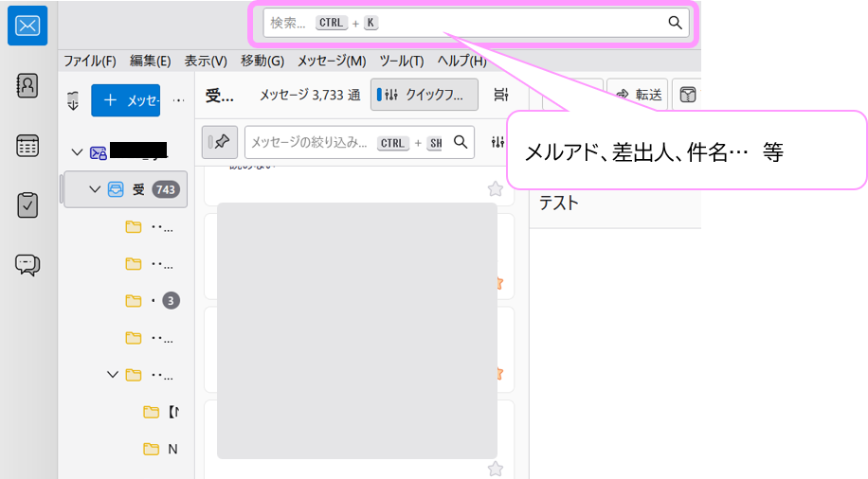The height and width of the screenshot is (479, 868).
Task: Open the Address Book space
Action: pos(27,86)
